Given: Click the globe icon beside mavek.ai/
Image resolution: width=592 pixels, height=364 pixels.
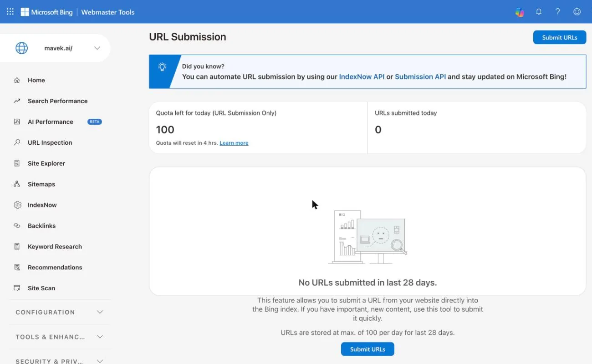Looking at the screenshot, I should point(21,48).
